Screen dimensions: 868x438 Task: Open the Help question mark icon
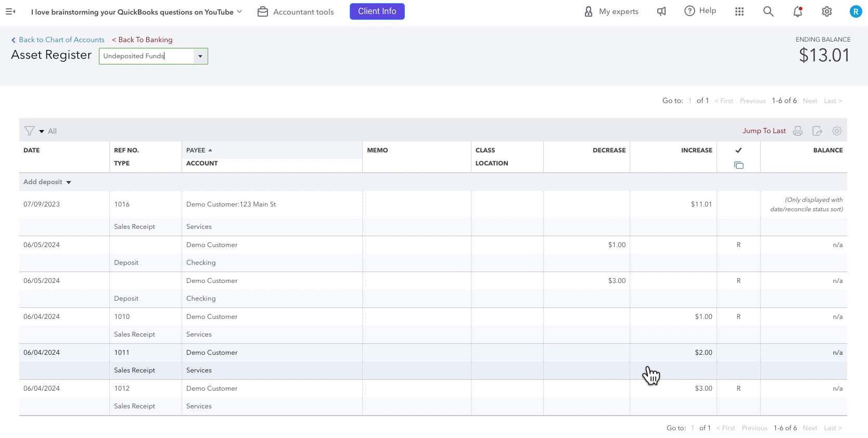tap(690, 11)
